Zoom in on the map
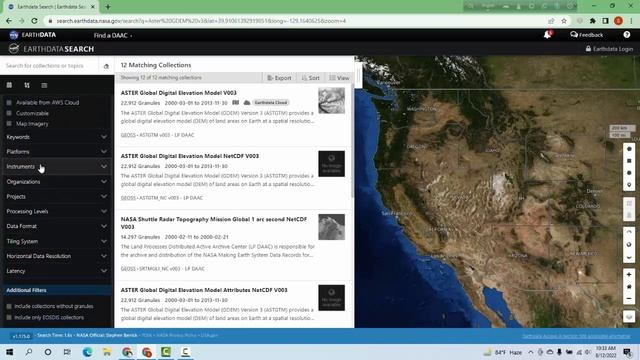The height and width of the screenshot is (360, 640). click(629, 274)
